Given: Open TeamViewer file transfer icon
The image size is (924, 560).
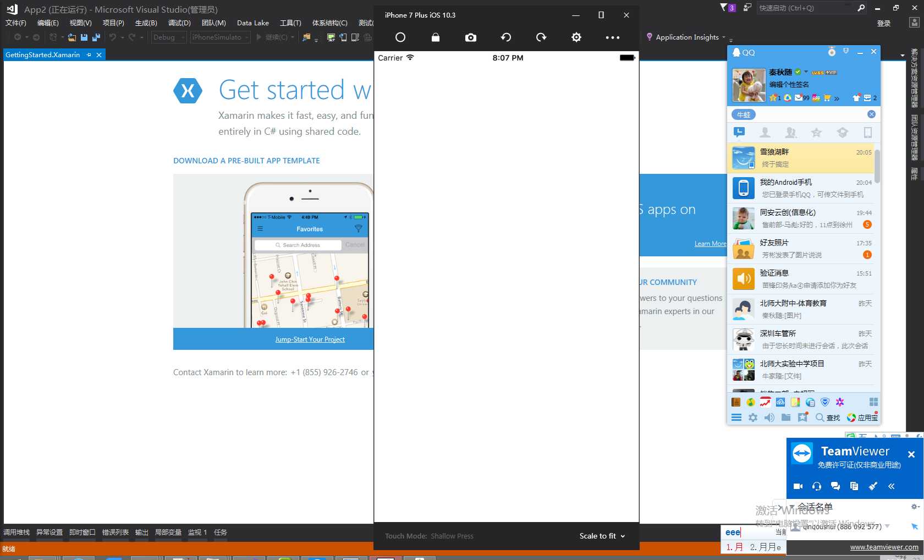Looking at the screenshot, I should [x=854, y=486].
